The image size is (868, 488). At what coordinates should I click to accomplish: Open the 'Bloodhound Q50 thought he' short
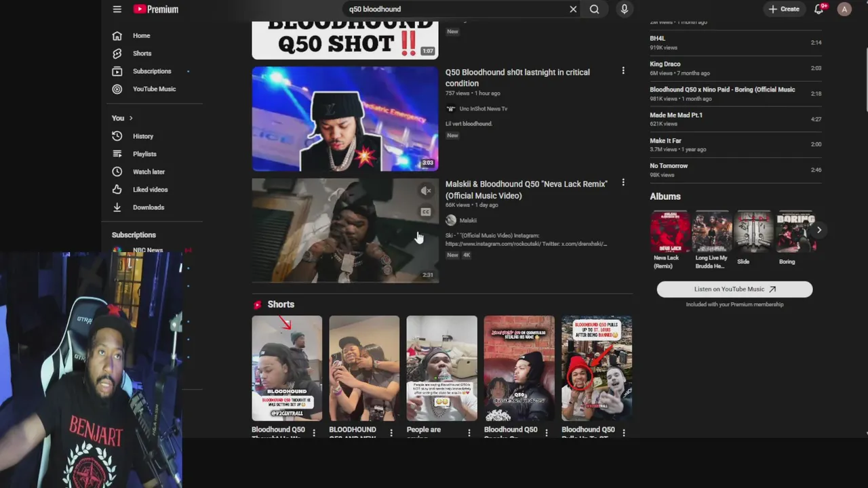[287, 368]
